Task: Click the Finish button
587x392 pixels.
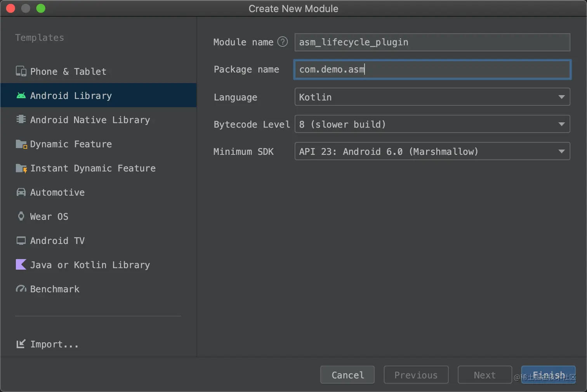Action: tap(548, 375)
